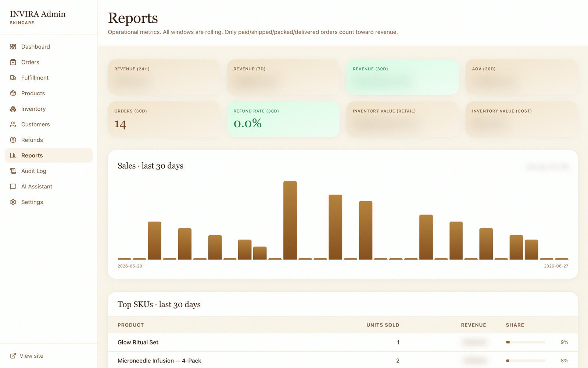The image size is (588, 368).
Task: Click the Orders bag icon
Action: 13,62
